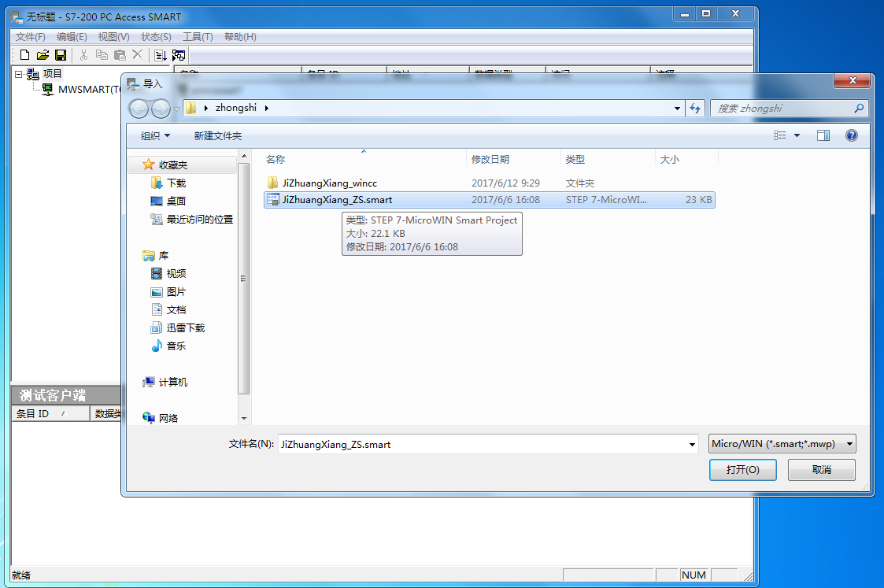Open the file type filter dropdown
The width and height of the screenshot is (884, 588).
(782, 444)
